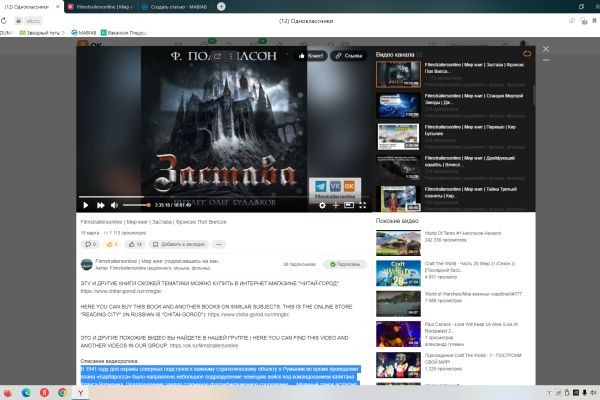
Task: Open the Звездный путь bookmark
Action: click(x=42, y=33)
